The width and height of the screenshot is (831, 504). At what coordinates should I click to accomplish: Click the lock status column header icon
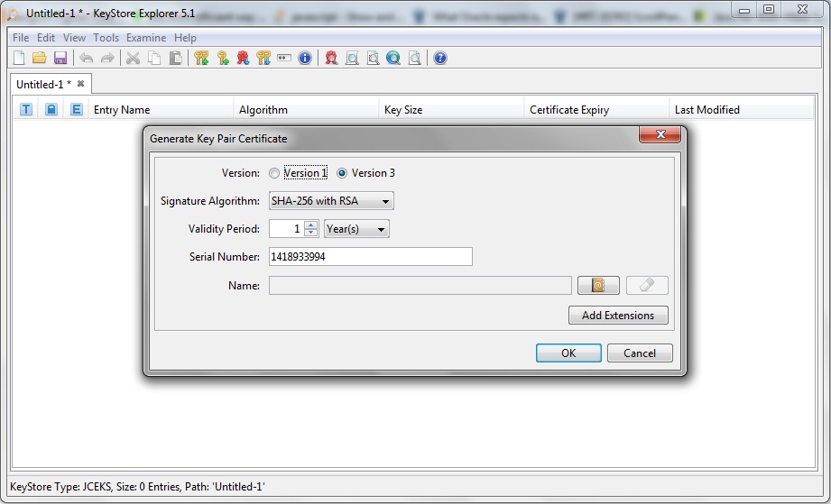tap(51, 110)
